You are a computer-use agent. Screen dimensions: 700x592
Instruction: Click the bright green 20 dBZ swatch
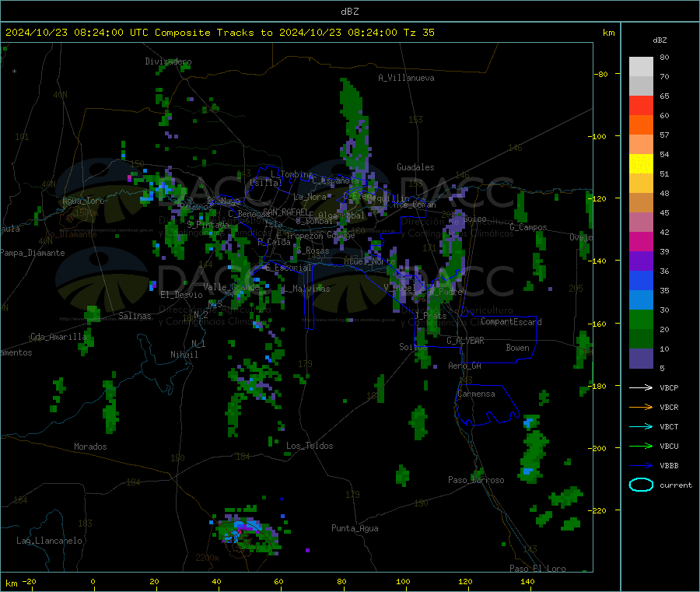pos(641,319)
